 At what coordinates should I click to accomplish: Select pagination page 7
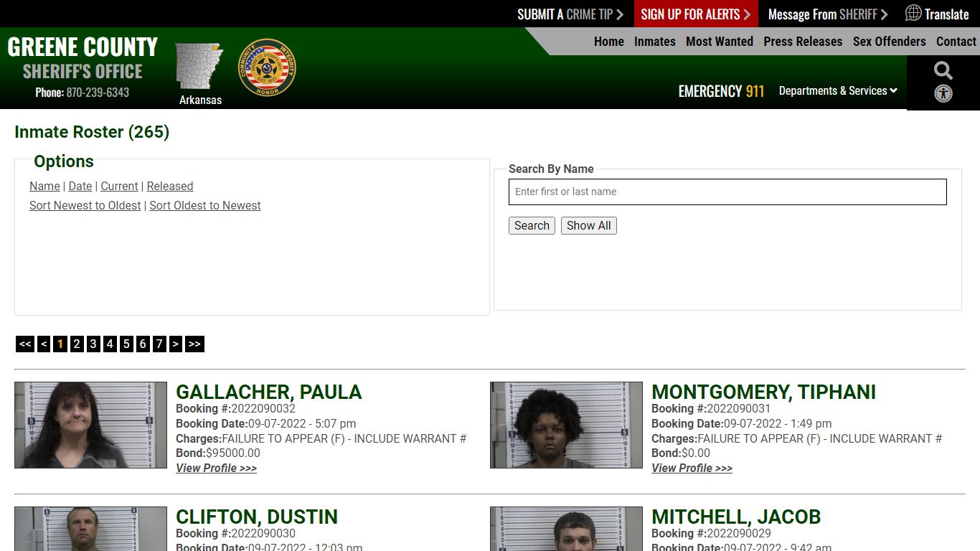click(159, 344)
